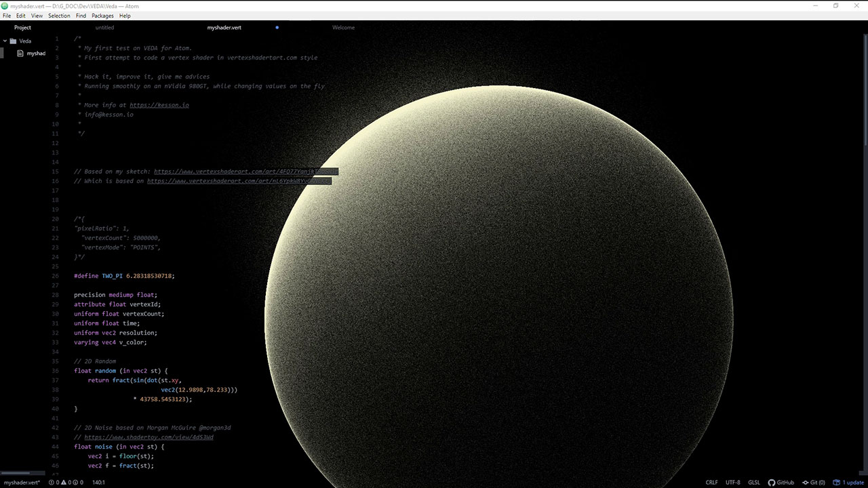
Task: Click the text 'vec2 i = floor(st);'
Action: tap(121, 456)
